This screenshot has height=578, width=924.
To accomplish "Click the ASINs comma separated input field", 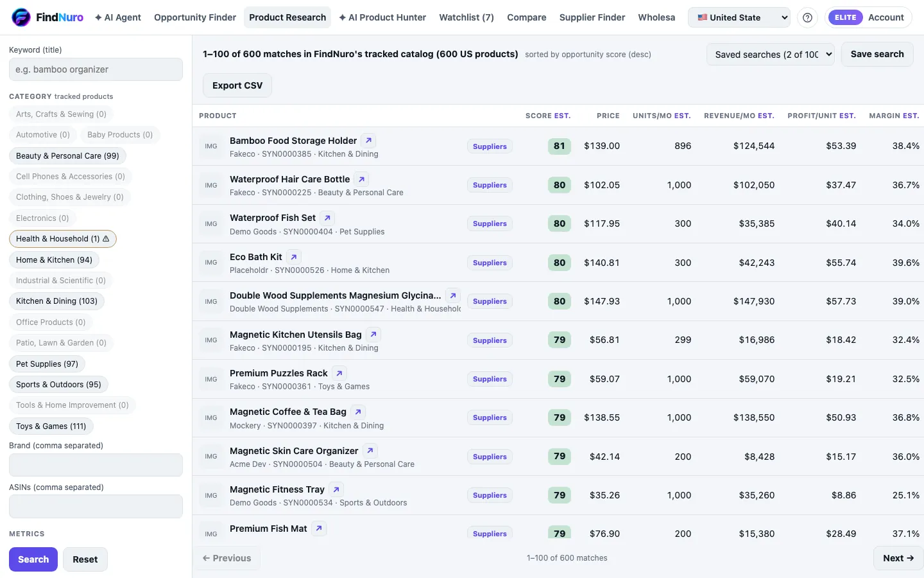I will [96, 506].
